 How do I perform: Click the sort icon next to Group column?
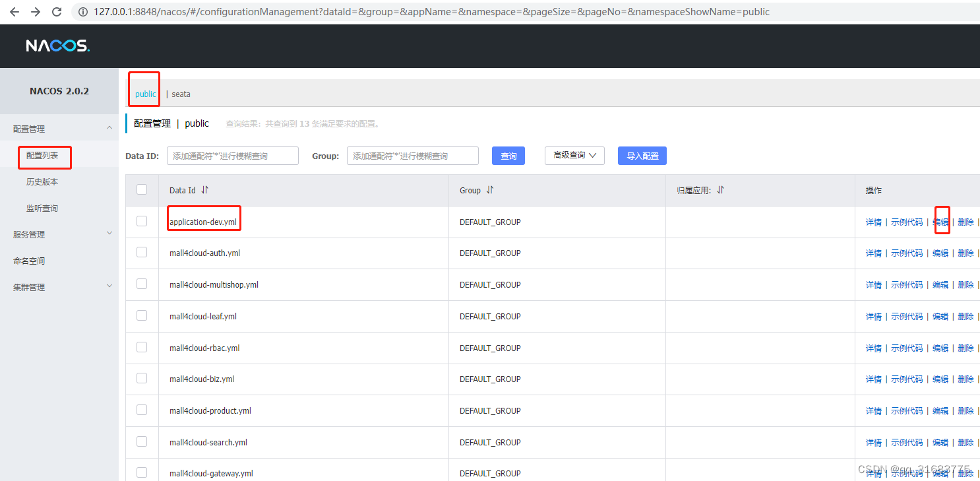491,190
